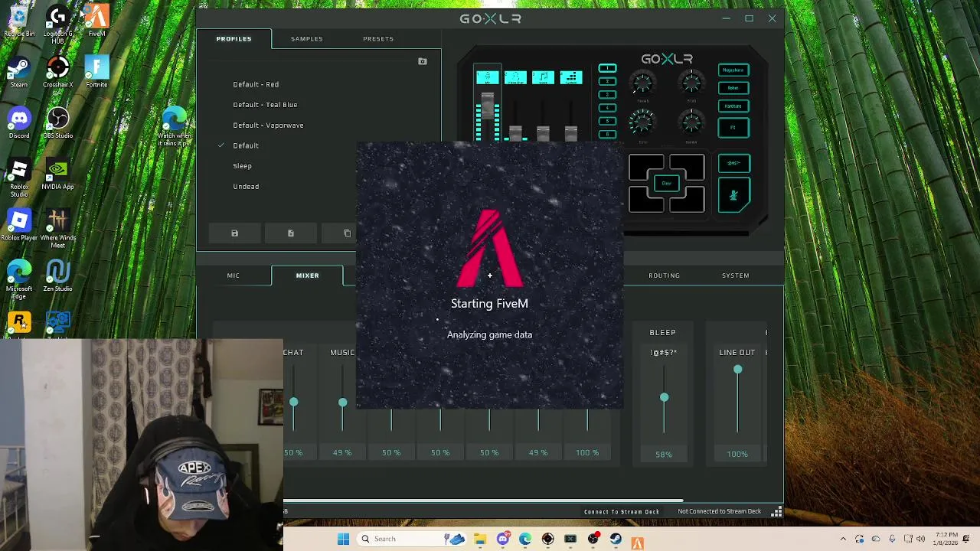This screenshot has height=551, width=980.
Task: Click Connect To Stream Deck link
Action: [621, 512]
